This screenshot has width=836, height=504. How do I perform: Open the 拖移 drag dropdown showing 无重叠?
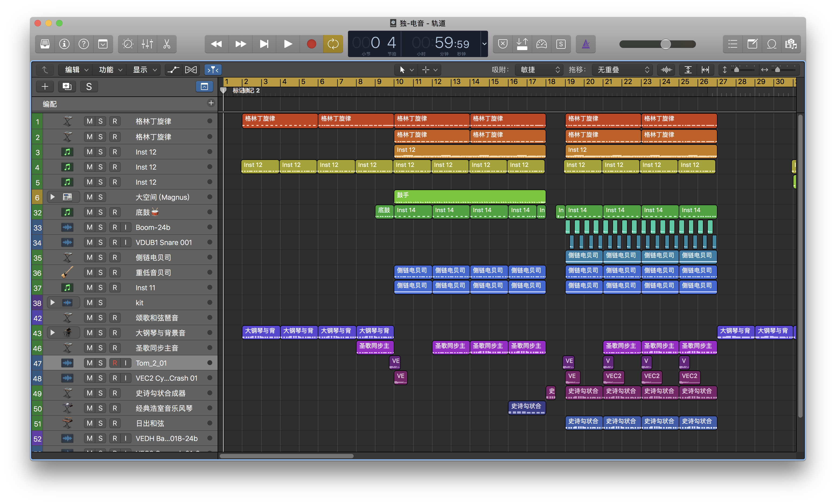(x=622, y=70)
